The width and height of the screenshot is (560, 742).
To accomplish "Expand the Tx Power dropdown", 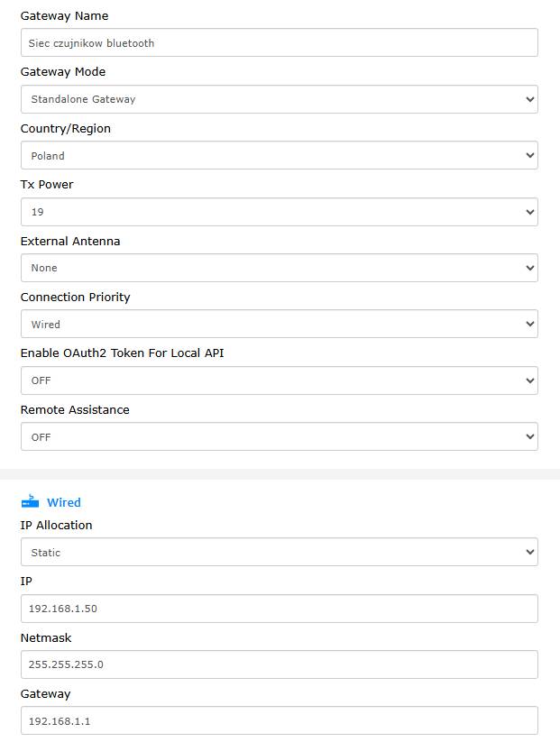I will pyautogui.click(x=280, y=212).
